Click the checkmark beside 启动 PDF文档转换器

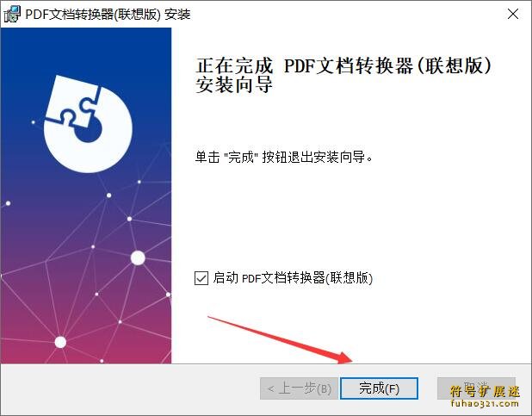click(x=201, y=278)
